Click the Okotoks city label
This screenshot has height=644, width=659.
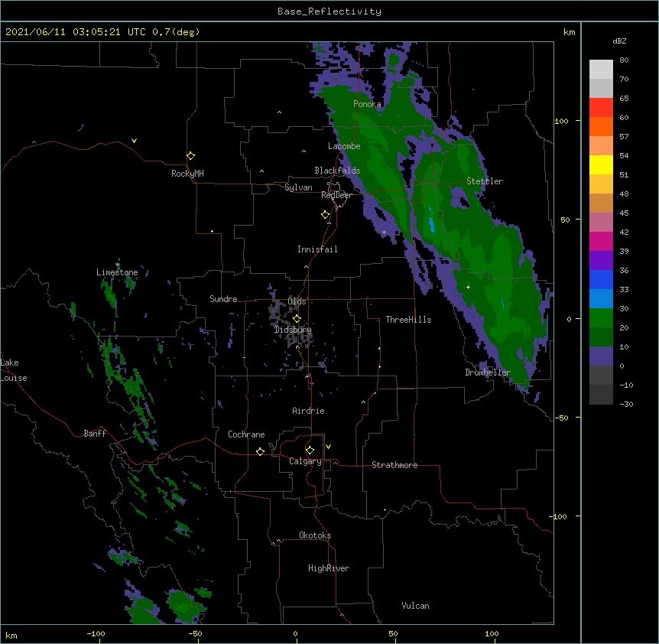click(x=315, y=535)
